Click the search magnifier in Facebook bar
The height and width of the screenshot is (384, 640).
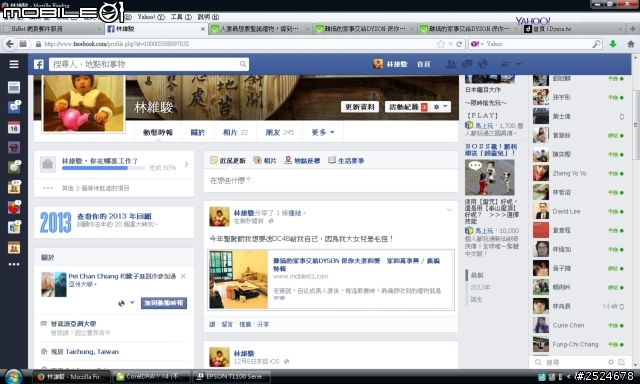242,64
